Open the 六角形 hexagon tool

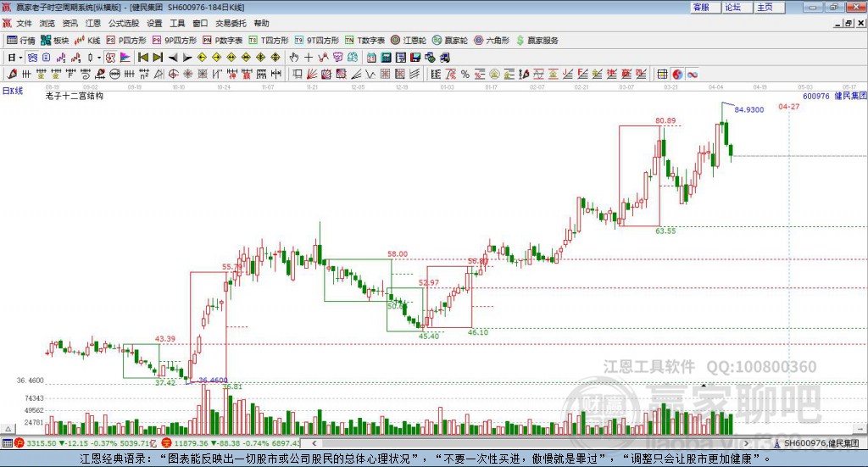492,41
